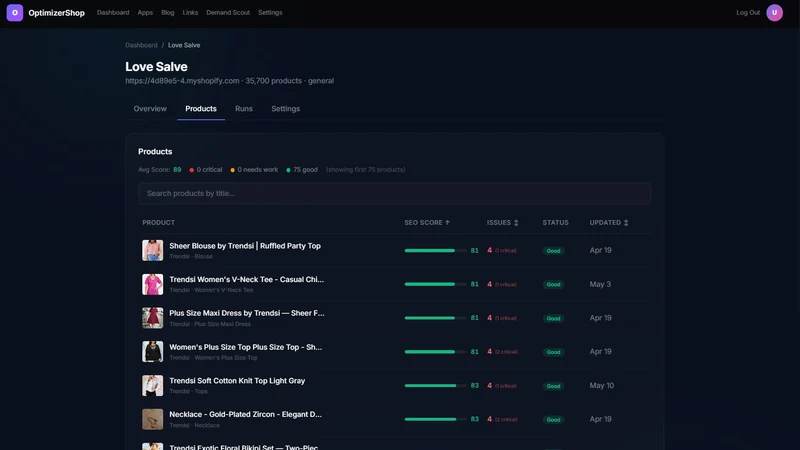Screen dimensions: 800x450
Task: Sort by Issues column header
Action: point(502,222)
